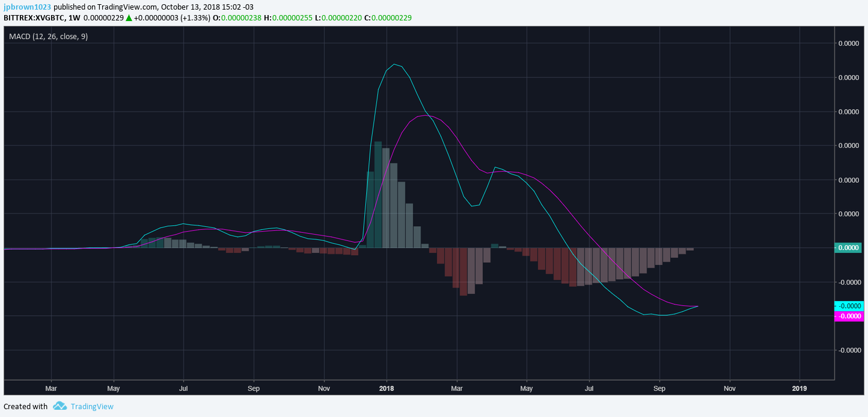Click the close price C:0.00000229
The image size is (868, 417).
(x=388, y=17)
